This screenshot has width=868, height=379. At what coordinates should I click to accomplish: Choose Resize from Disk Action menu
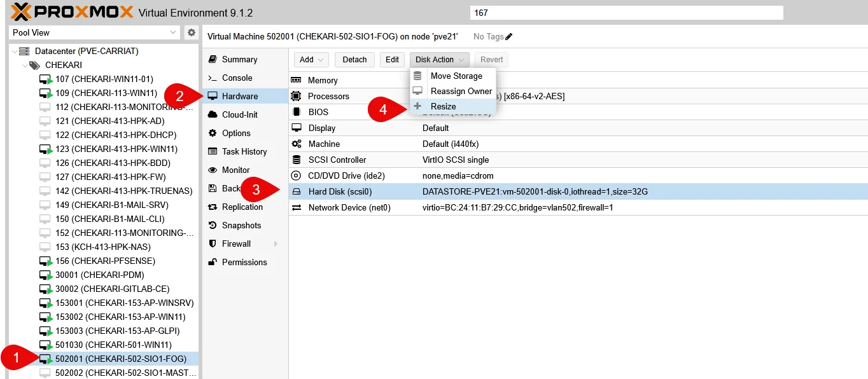443,106
